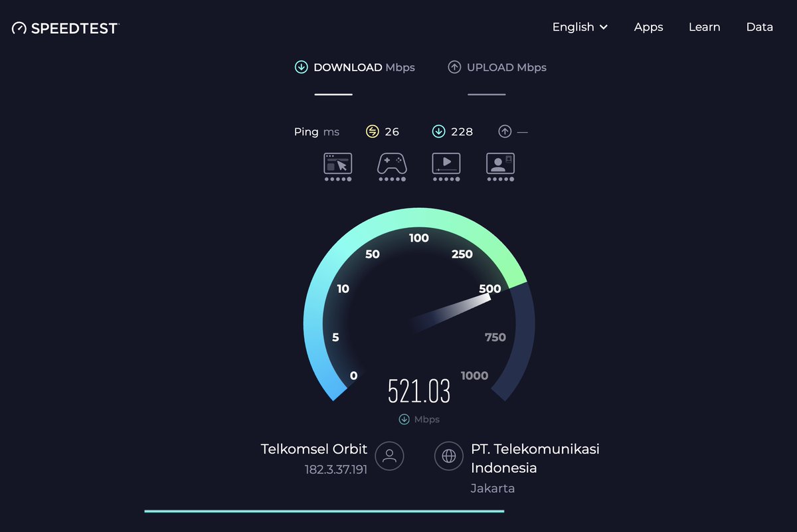Open the English language dropdown
The width and height of the screenshot is (797, 532).
coord(580,27)
